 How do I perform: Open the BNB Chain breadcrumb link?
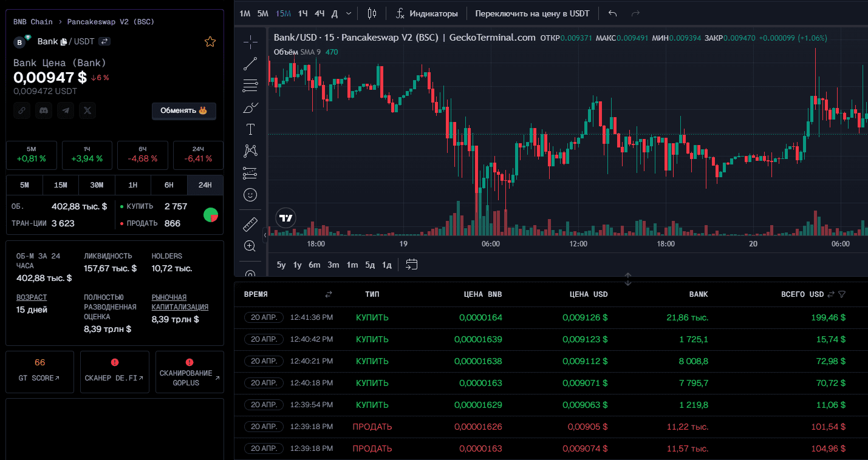(33, 22)
